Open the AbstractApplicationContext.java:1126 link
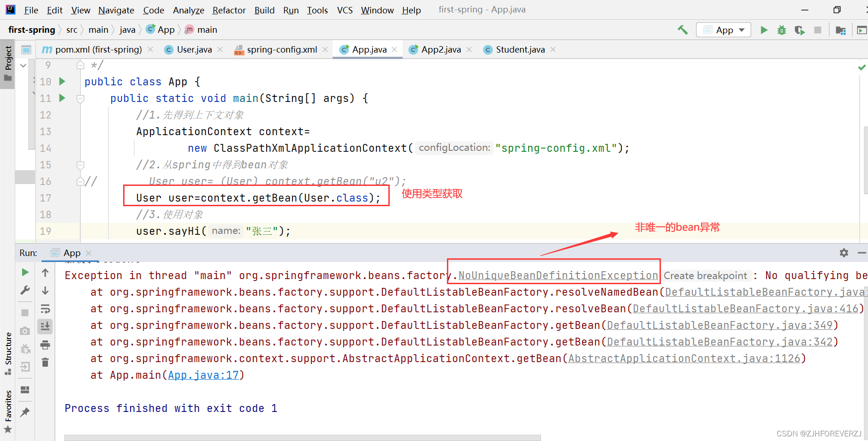The width and height of the screenshot is (868, 441). (x=684, y=358)
